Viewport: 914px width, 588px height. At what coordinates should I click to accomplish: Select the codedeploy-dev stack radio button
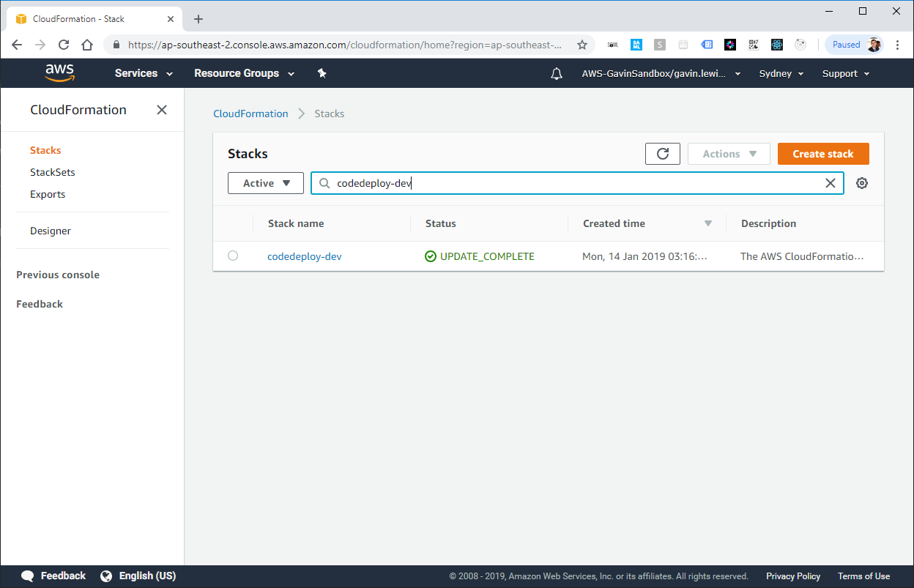tap(233, 256)
